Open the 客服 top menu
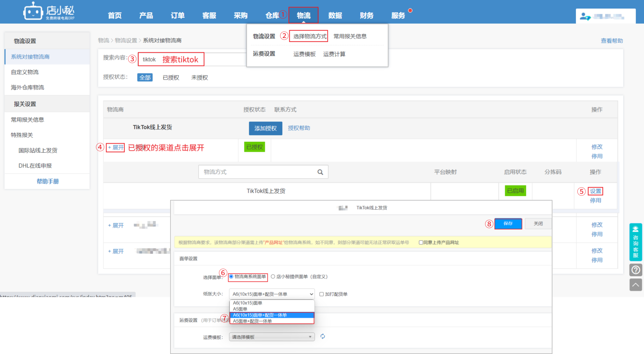The width and height of the screenshot is (644, 354). [x=209, y=16]
